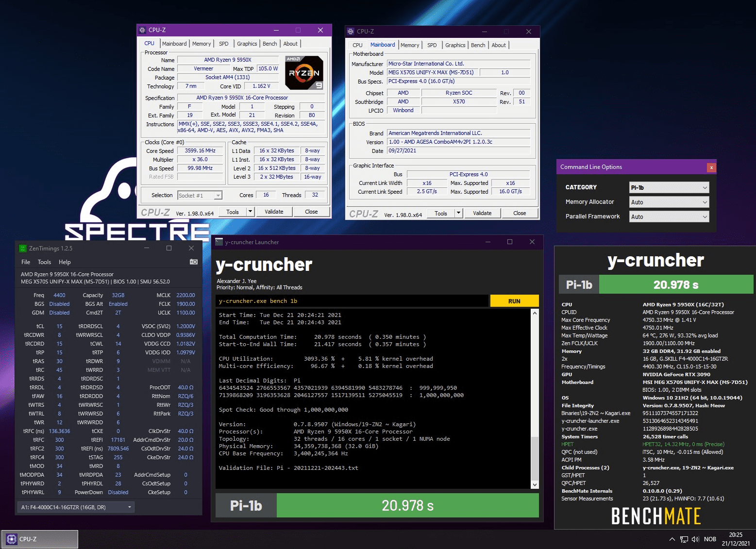The image size is (756, 549).
Task: Click Close in left CPU-Z window
Action: pos(311,212)
